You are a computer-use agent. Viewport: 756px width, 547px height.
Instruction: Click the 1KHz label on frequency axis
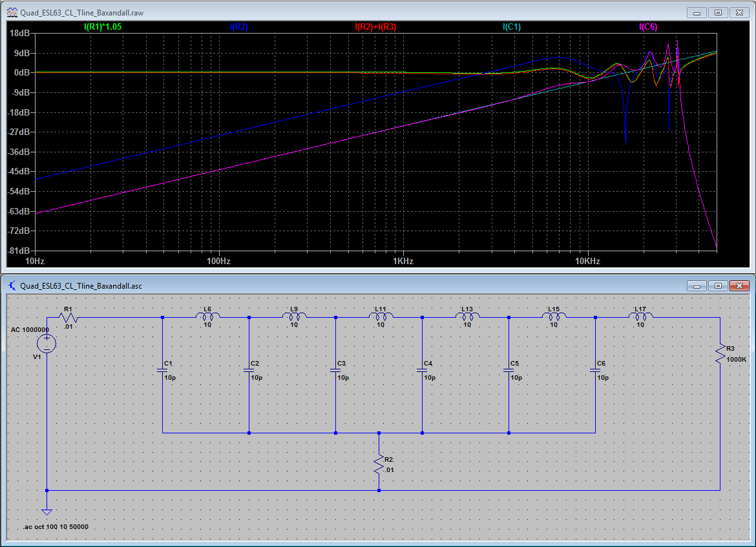point(403,261)
